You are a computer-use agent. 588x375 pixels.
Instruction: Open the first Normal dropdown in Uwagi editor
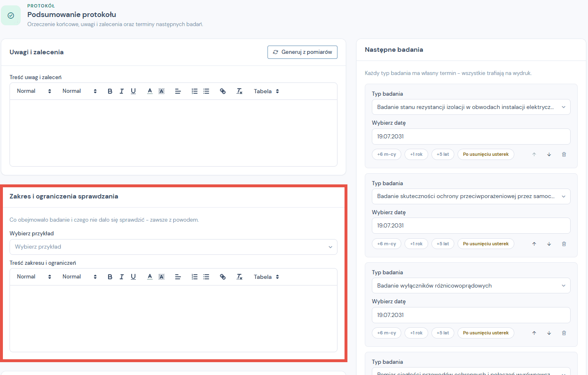[x=34, y=91]
